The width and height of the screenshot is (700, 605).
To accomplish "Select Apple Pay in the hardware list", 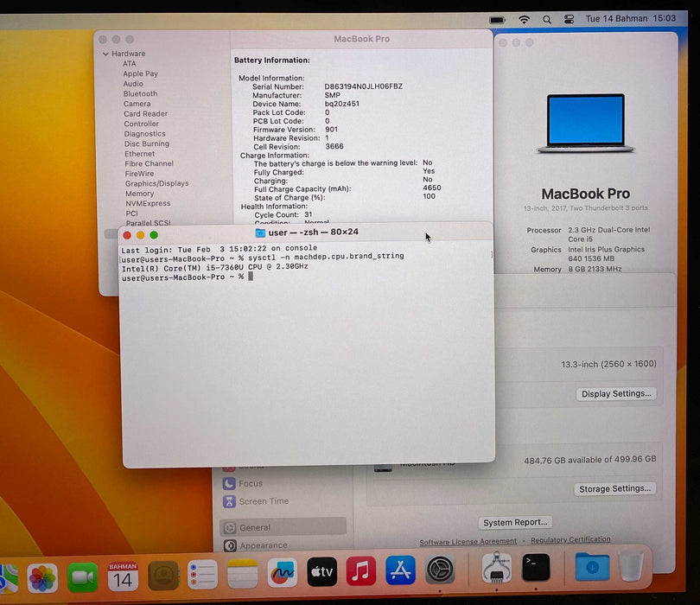I will click(140, 73).
